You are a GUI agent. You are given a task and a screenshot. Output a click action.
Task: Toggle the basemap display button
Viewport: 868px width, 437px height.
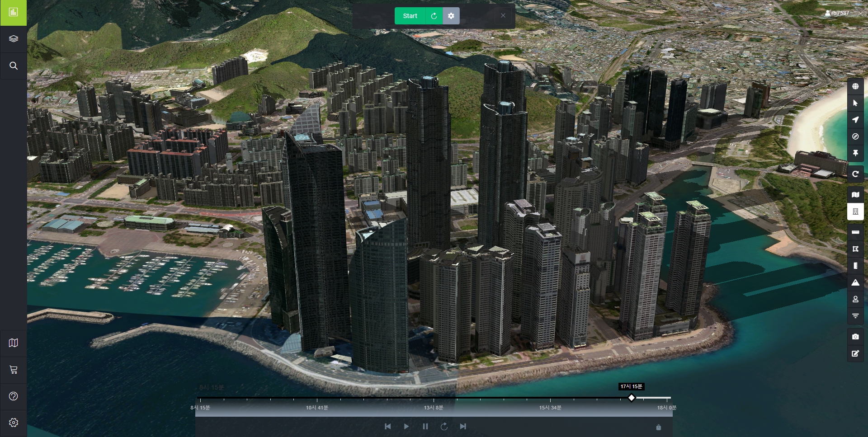tap(855, 195)
